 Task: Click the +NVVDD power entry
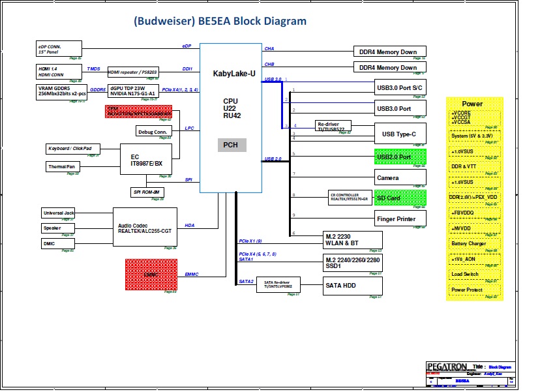475,228
